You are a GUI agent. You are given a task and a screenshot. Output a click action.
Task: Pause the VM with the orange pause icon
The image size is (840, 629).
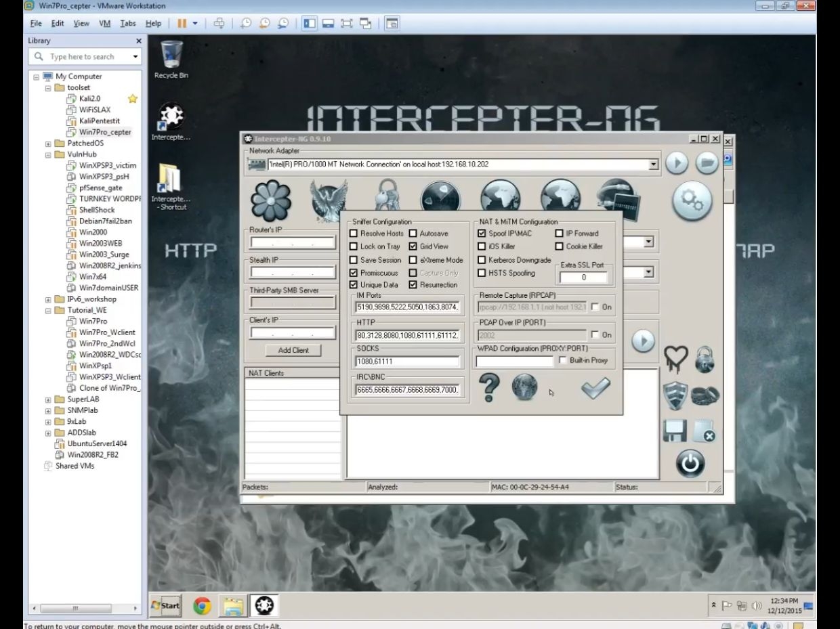click(182, 23)
